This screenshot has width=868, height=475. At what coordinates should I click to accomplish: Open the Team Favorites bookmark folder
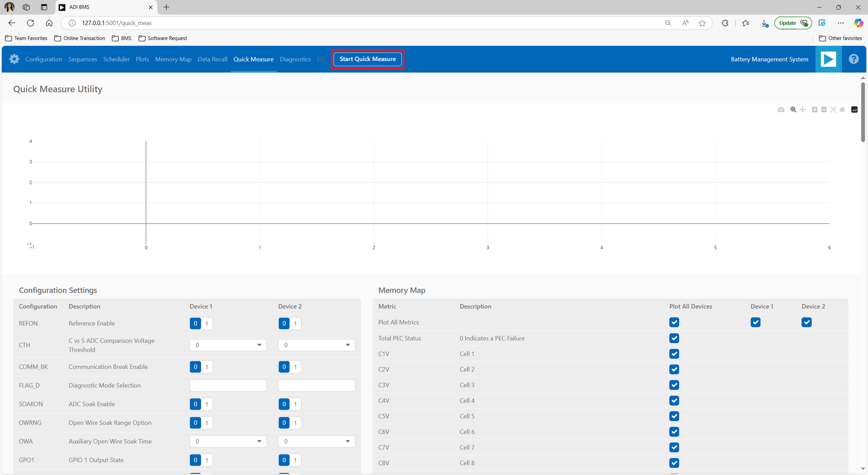point(26,38)
